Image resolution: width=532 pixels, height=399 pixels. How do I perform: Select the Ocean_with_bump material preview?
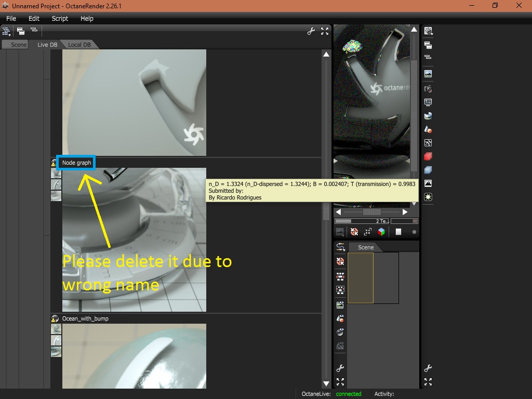click(x=135, y=356)
